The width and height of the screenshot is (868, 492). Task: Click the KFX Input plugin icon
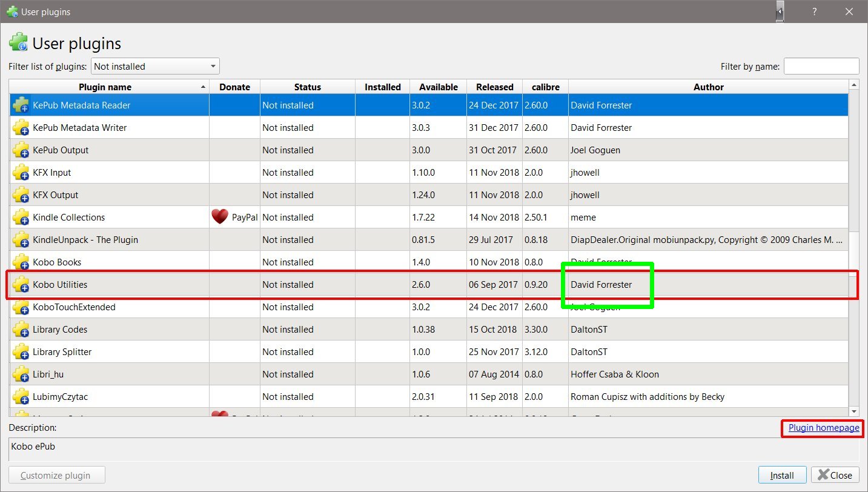point(21,172)
